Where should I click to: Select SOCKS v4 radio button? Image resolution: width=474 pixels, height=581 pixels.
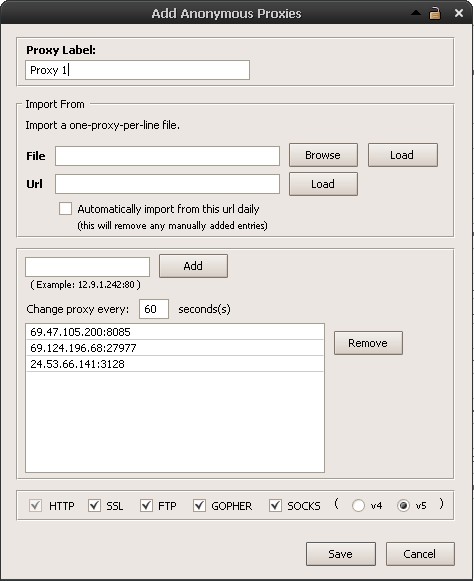pos(358,506)
